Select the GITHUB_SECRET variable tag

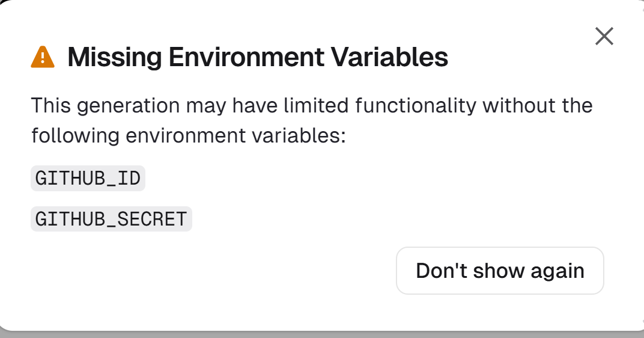tap(111, 219)
